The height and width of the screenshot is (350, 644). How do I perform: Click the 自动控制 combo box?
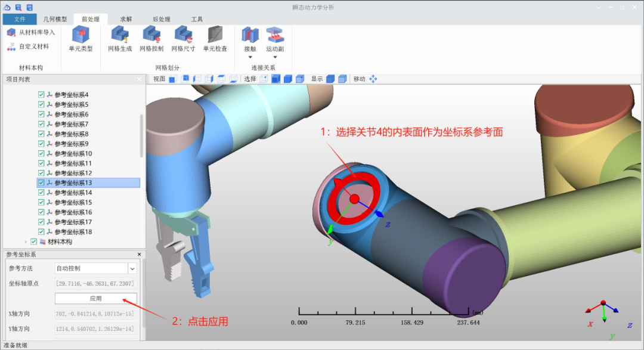click(x=95, y=269)
